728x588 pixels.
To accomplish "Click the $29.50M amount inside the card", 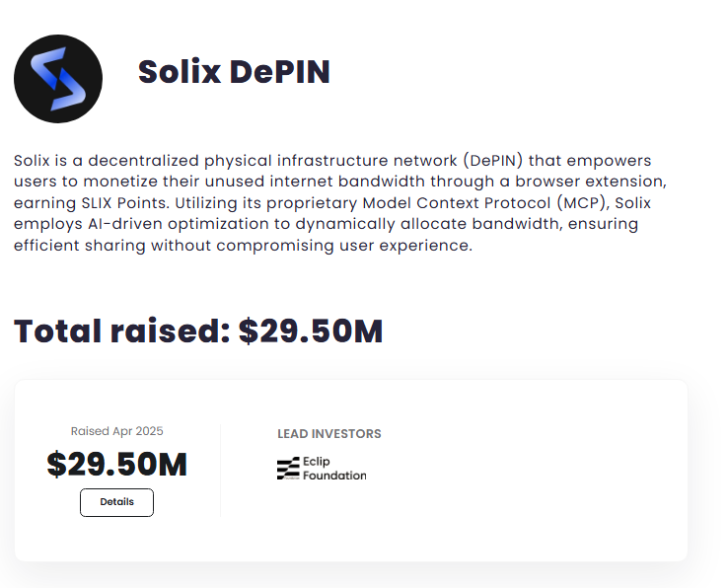I will [117, 464].
